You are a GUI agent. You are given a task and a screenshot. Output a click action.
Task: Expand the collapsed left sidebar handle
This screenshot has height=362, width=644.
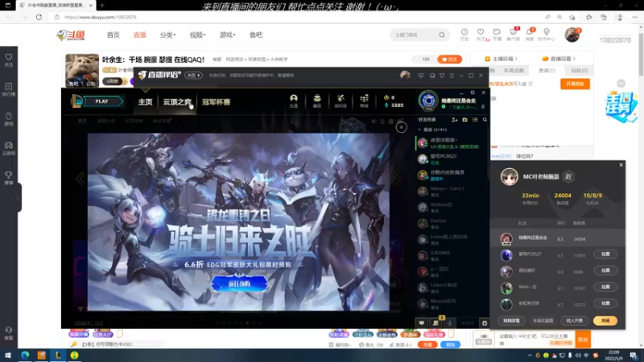[19, 198]
